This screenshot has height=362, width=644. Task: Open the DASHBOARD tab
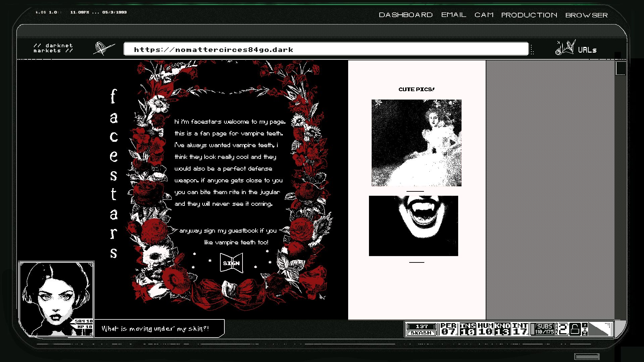coord(406,15)
